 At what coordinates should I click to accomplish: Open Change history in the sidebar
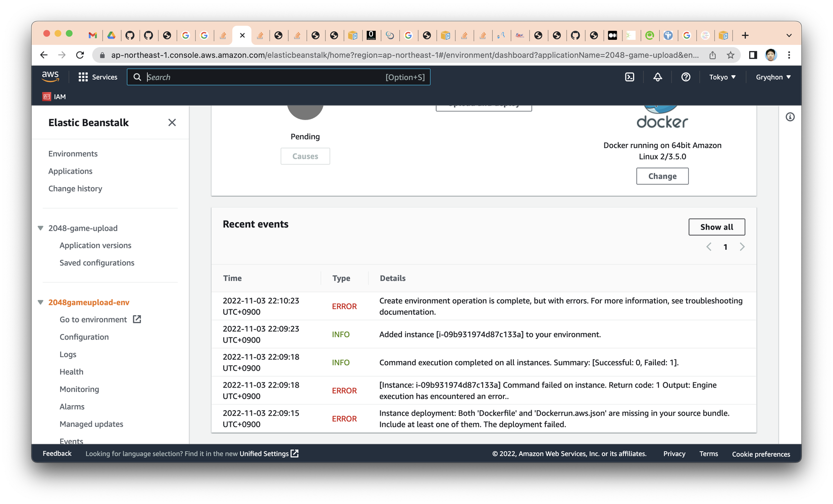pyautogui.click(x=75, y=189)
